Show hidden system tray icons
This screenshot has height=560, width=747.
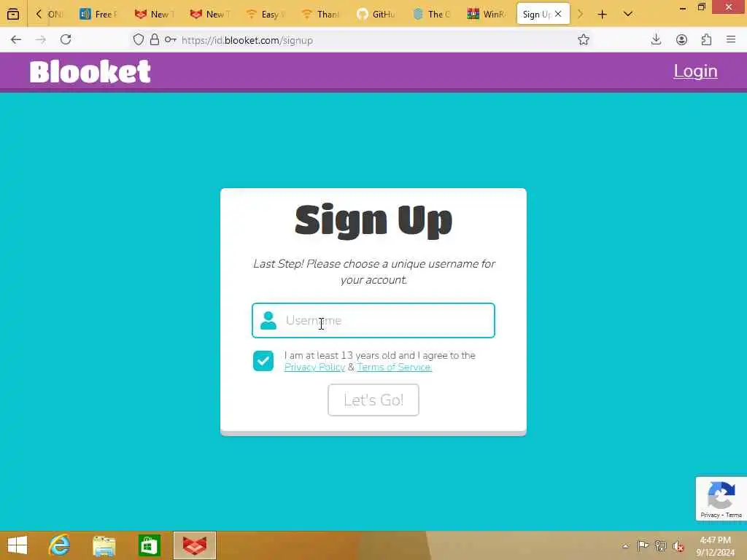625,546
